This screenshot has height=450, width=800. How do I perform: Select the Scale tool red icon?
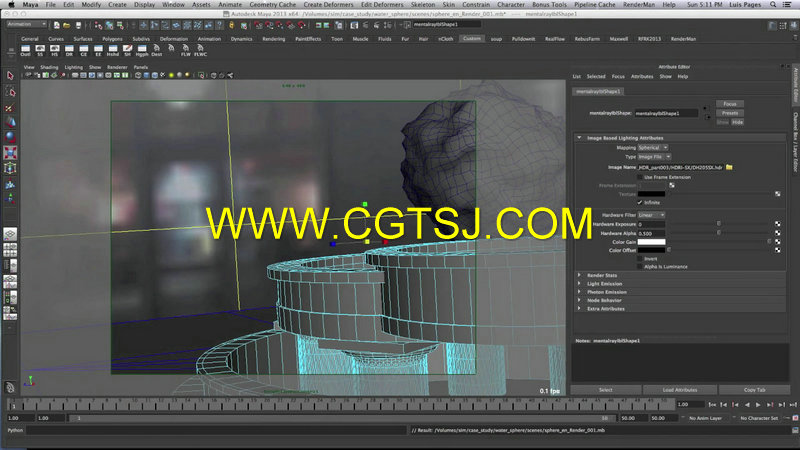coord(10,153)
